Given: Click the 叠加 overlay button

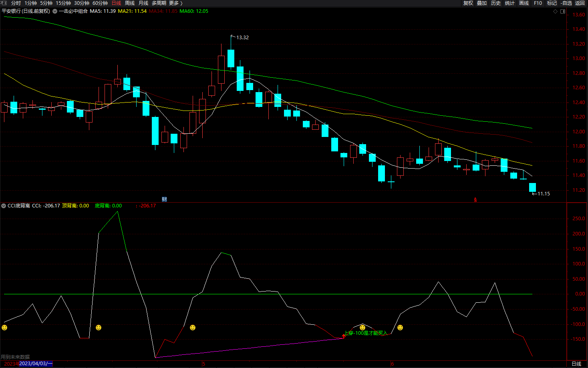Looking at the screenshot, I should (482, 3).
